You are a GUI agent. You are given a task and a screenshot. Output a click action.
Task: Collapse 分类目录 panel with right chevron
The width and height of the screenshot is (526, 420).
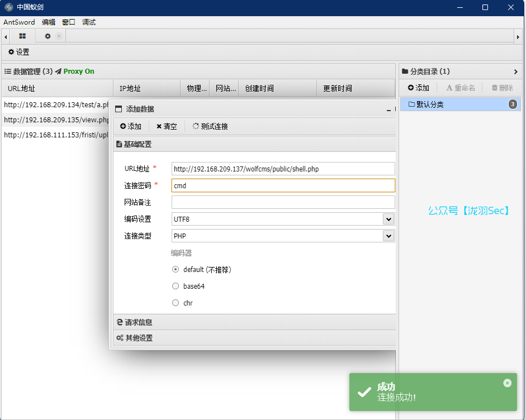[x=515, y=71]
